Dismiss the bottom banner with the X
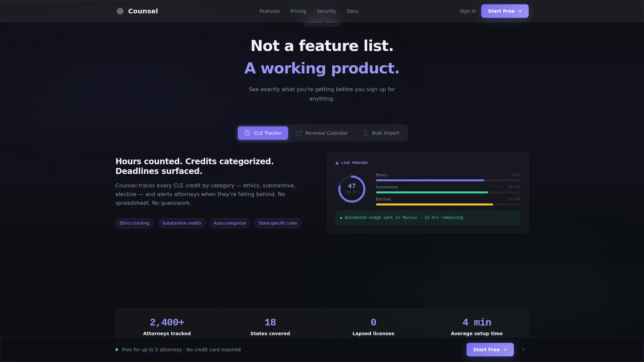The width and height of the screenshot is (644, 362). tap(523, 350)
